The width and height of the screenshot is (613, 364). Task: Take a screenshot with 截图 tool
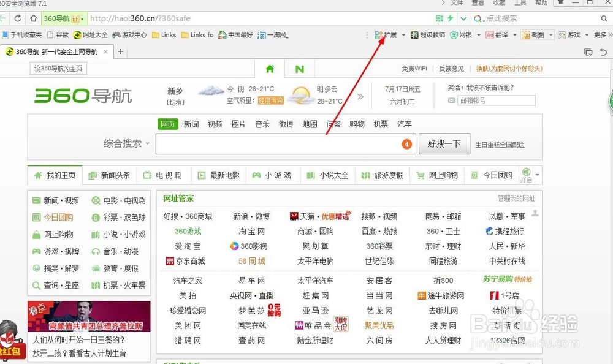[x=533, y=35]
